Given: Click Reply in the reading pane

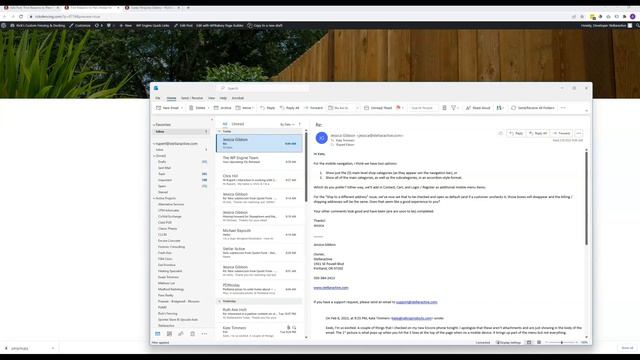Looking at the screenshot, I should coord(516,133).
